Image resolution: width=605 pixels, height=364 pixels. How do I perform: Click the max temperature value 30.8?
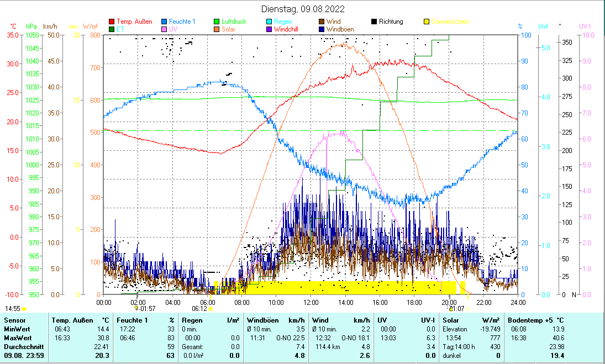(x=102, y=338)
